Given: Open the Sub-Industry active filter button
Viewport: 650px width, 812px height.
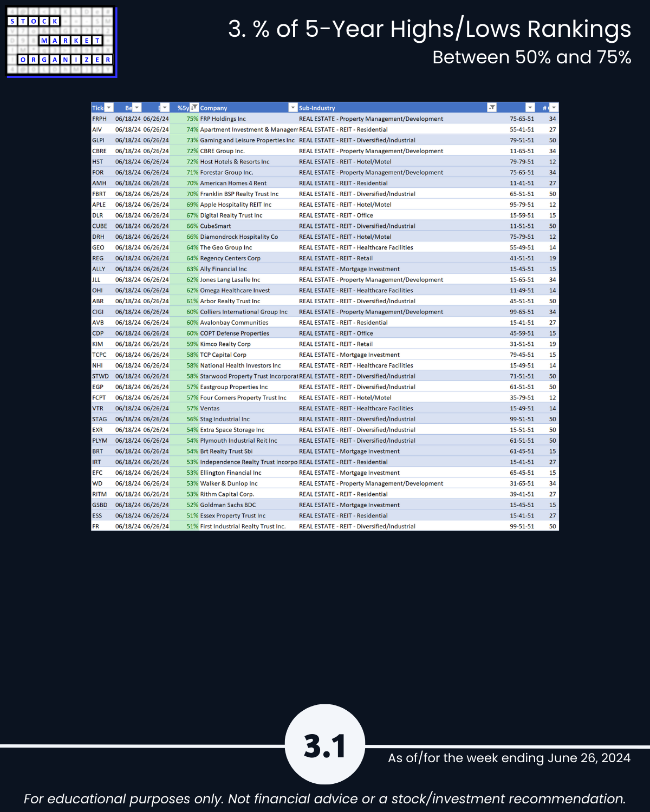Looking at the screenshot, I should coord(492,108).
